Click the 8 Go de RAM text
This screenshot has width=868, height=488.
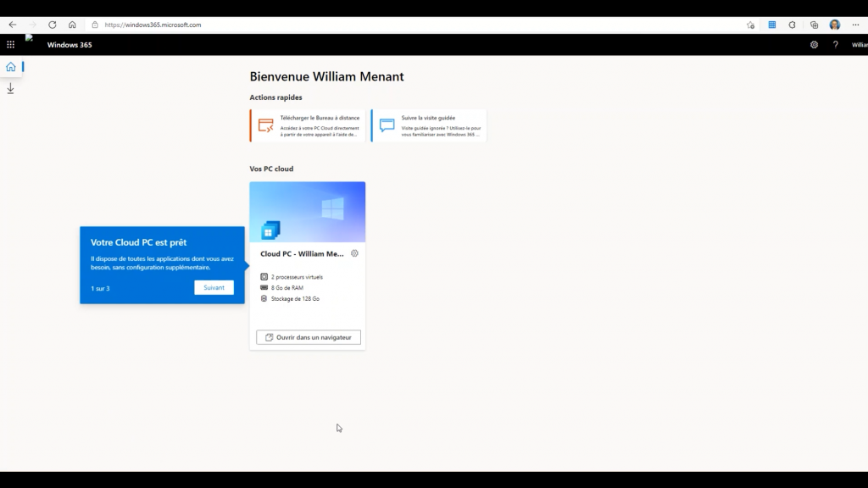click(x=287, y=288)
